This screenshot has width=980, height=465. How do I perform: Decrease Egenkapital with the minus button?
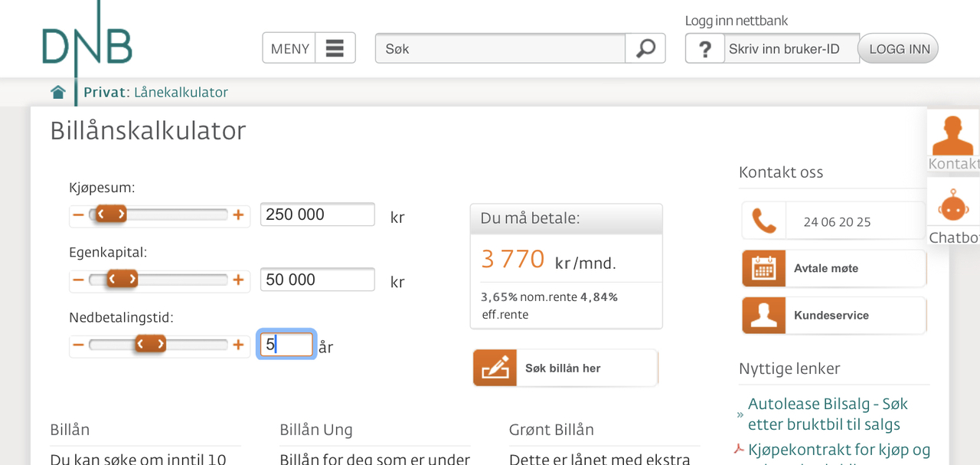(78, 280)
